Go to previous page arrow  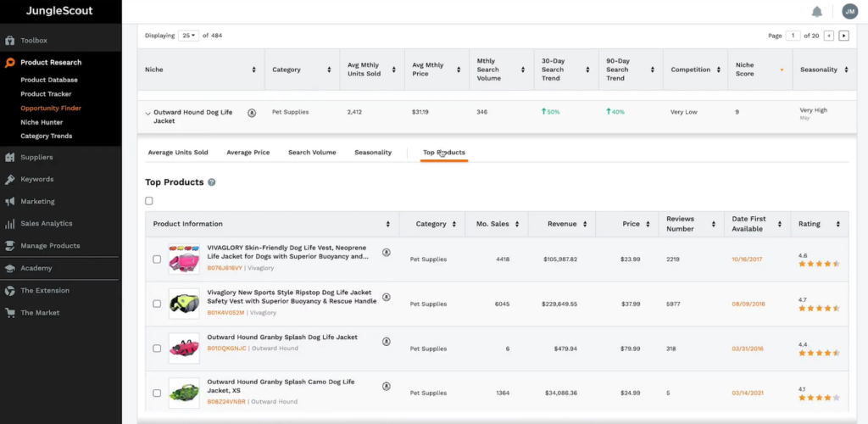[829, 36]
